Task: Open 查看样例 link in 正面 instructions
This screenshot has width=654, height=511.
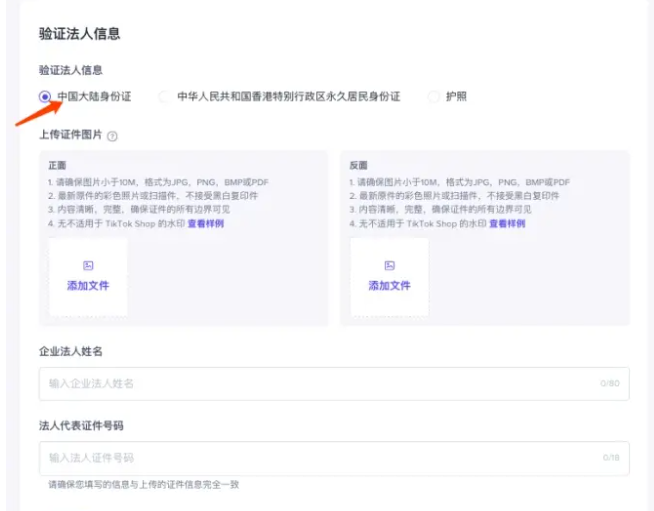Action: 205,224
